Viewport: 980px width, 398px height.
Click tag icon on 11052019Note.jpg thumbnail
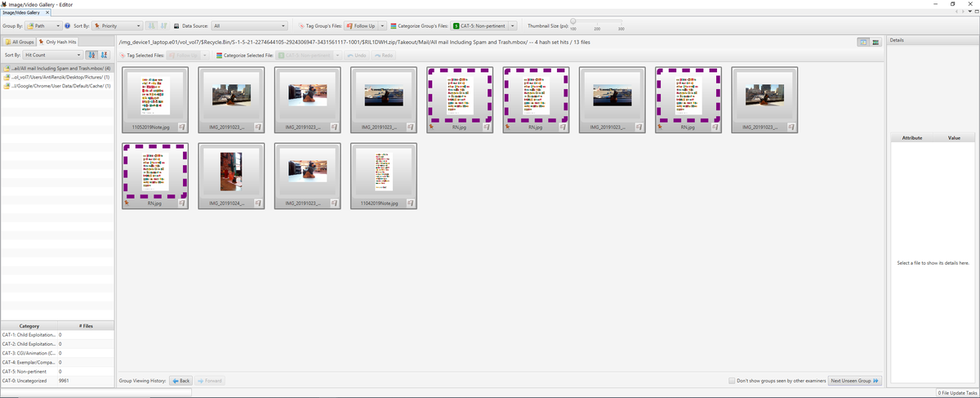coord(181,127)
